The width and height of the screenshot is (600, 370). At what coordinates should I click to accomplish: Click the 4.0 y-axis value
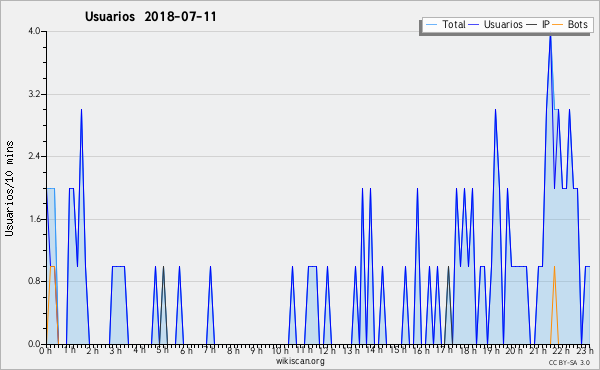coord(34,31)
